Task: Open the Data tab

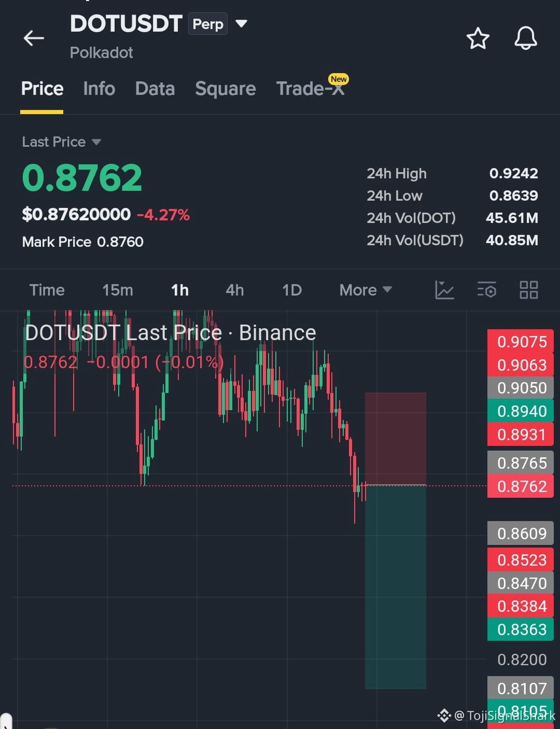Action: pos(155,89)
